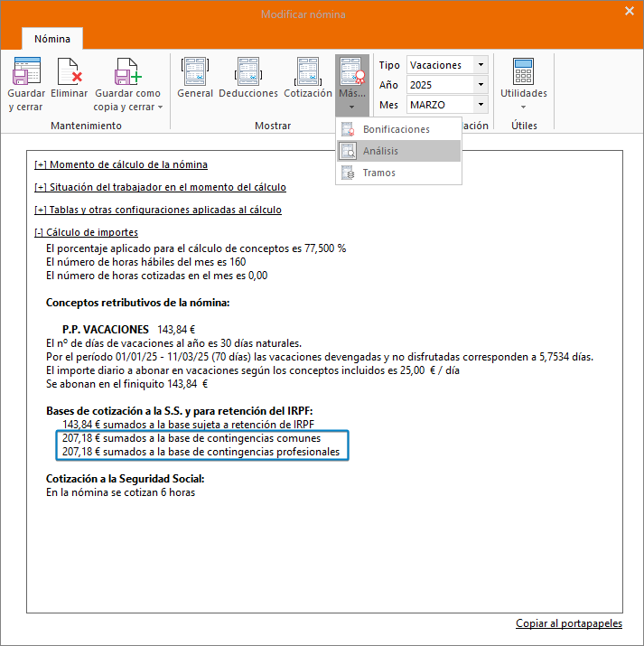This screenshot has width=644, height=646.
Task: Open the Tipo combo box showing Vacaciones
Action: click(447, 65)
